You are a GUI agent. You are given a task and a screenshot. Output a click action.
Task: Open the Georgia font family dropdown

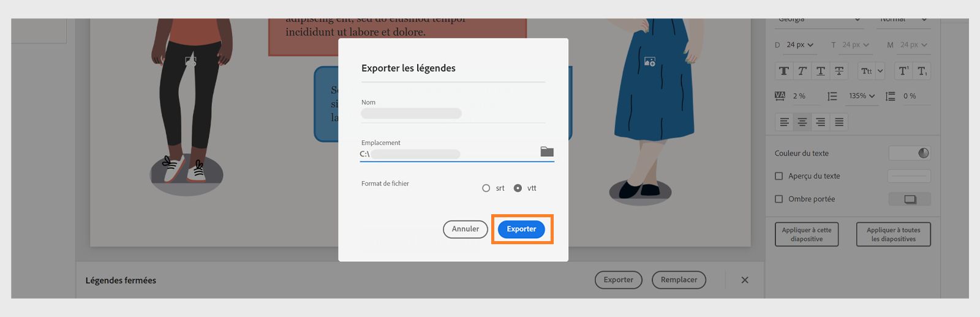tap(819, 21)
